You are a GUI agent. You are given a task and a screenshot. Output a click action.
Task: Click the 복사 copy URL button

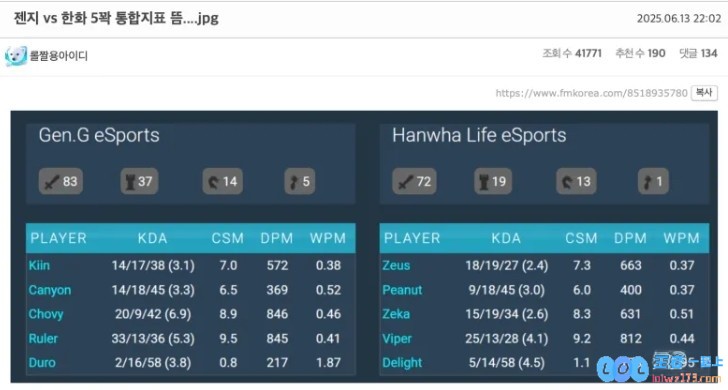[704, 93]
